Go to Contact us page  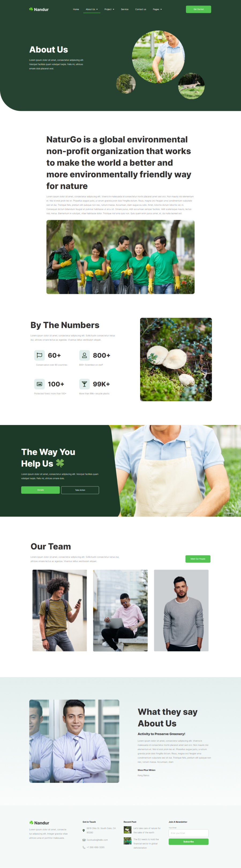pos(141,9)
